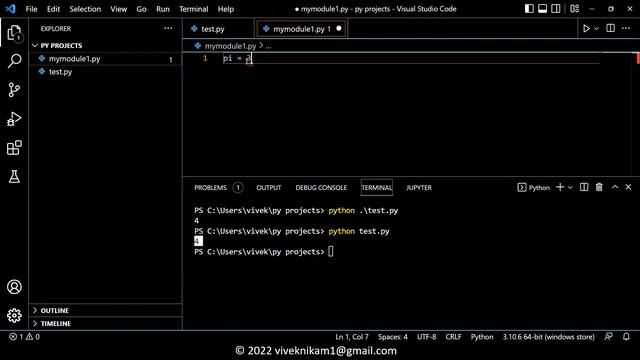The width and height of the screenshot is (640, 360).
Task: Show errors and warnings count in status bar
Action: (x=24, y=337)
